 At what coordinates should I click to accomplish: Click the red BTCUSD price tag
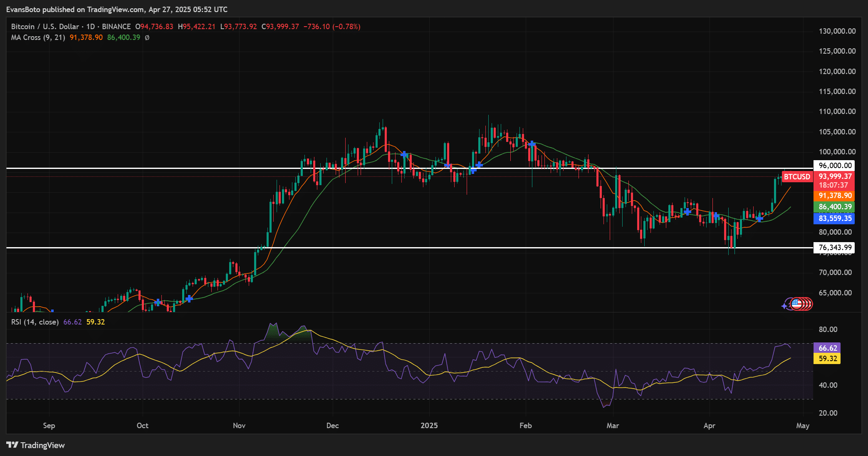click(x=797, y=177)
